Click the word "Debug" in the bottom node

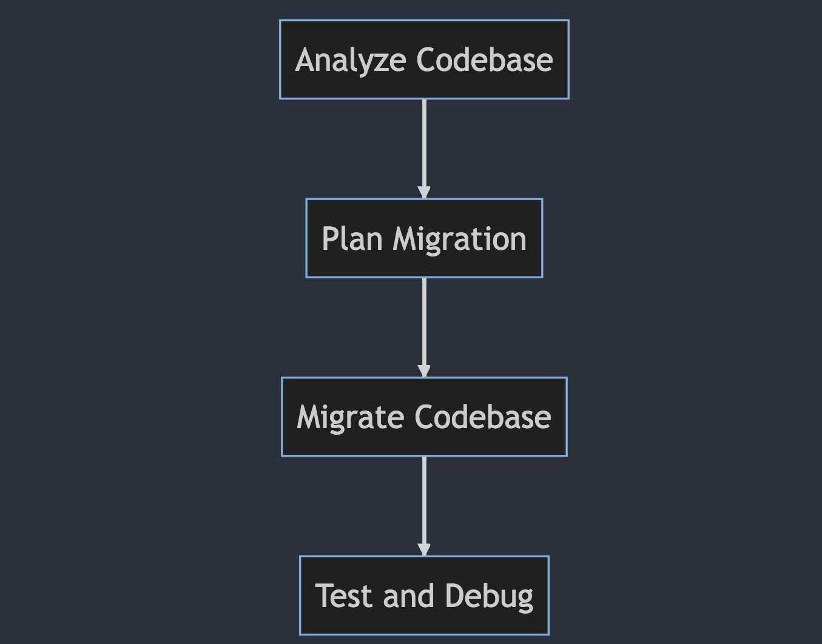pos(489,595)
